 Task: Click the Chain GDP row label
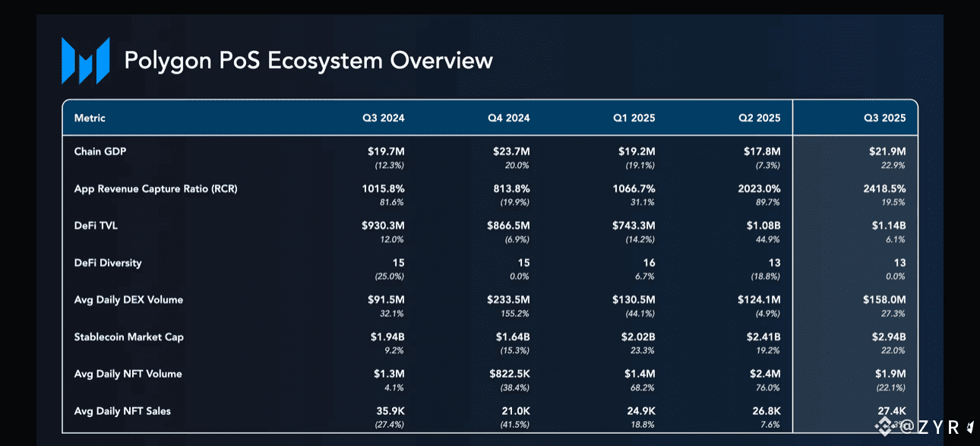100,151
